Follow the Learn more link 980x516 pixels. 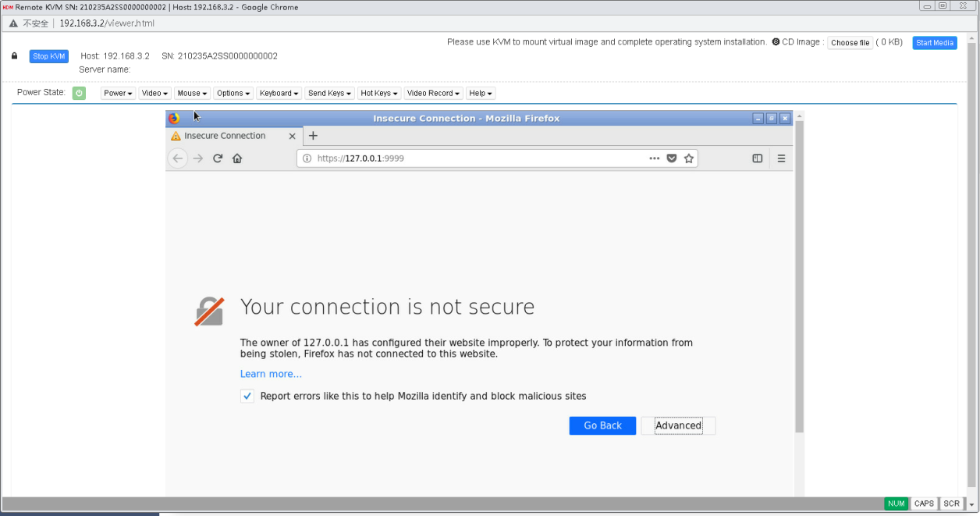pyautogui.click(x=271, y=374)
